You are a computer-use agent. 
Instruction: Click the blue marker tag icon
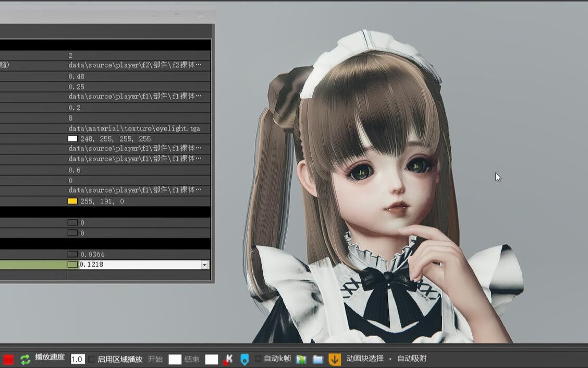point(244,359)
